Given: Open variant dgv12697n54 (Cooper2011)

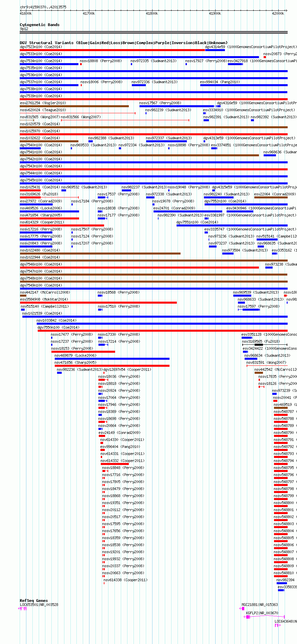Looking at the screenshot, I should tap(127, 369).
